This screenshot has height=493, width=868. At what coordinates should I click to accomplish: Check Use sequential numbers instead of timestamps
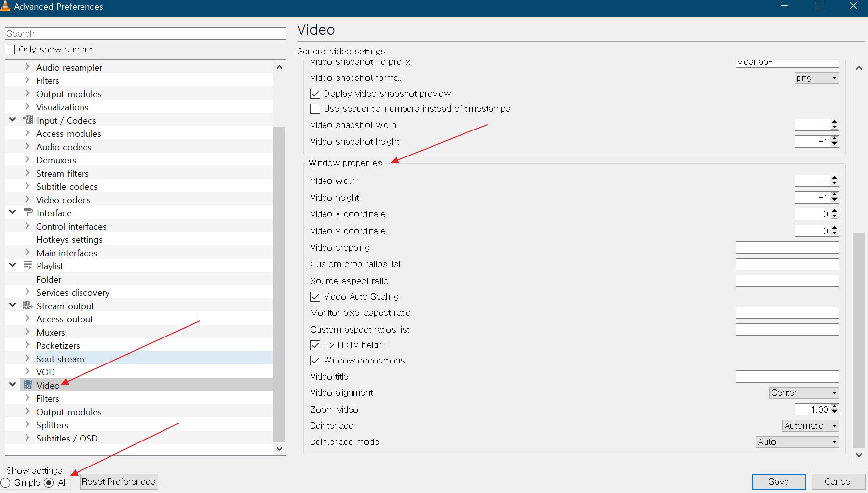coord(315,109)
